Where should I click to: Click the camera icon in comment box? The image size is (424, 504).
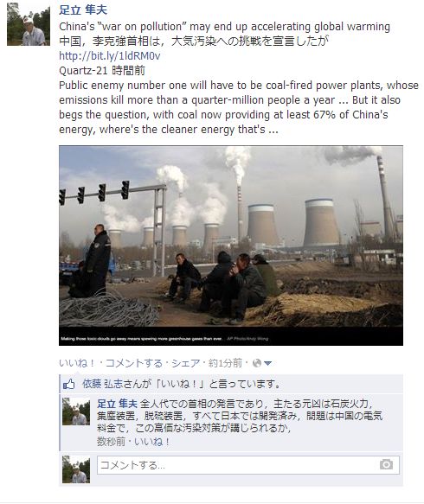coord(386,464)
